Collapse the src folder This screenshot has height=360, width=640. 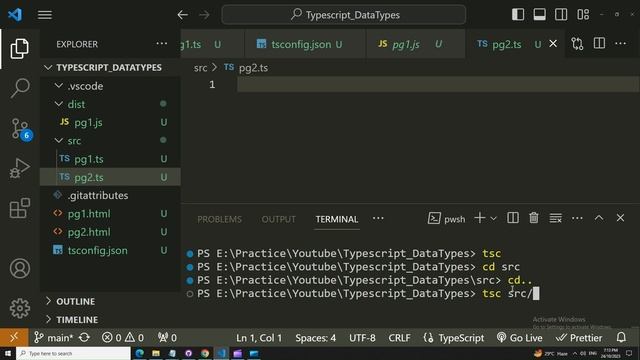pyautogui.click(x=110, y=140)
